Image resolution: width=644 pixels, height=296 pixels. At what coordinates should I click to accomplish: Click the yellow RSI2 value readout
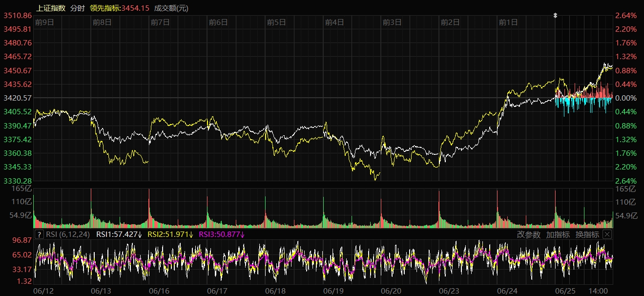(170, 234)
